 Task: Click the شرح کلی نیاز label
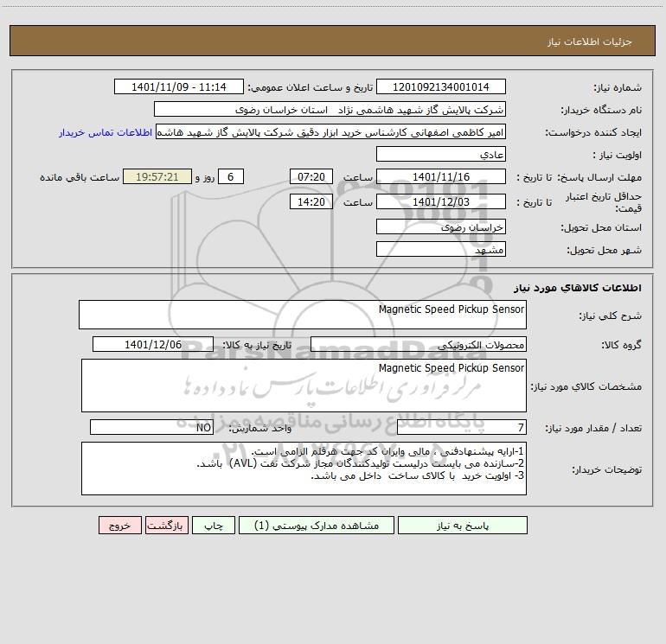611,316
